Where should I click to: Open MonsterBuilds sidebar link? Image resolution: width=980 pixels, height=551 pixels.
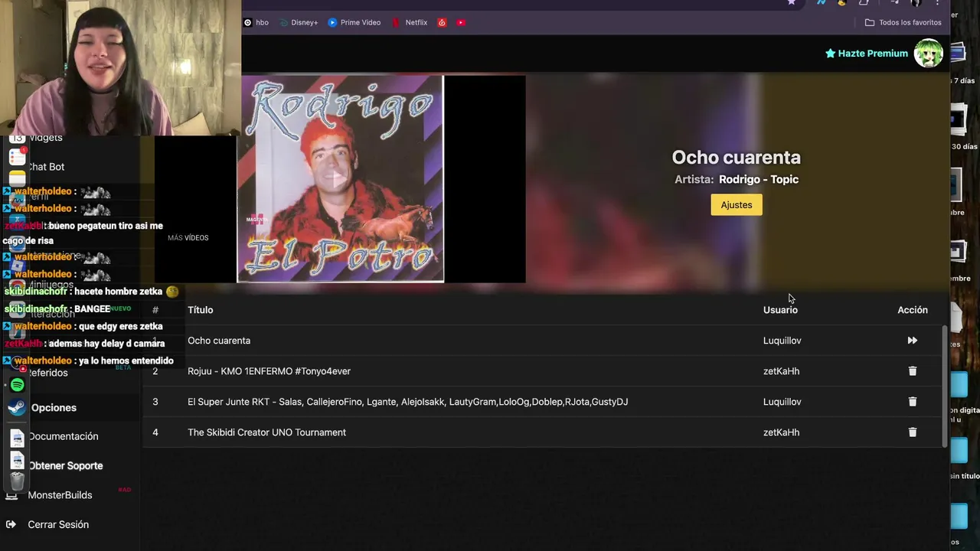click(x=60, y=495)
